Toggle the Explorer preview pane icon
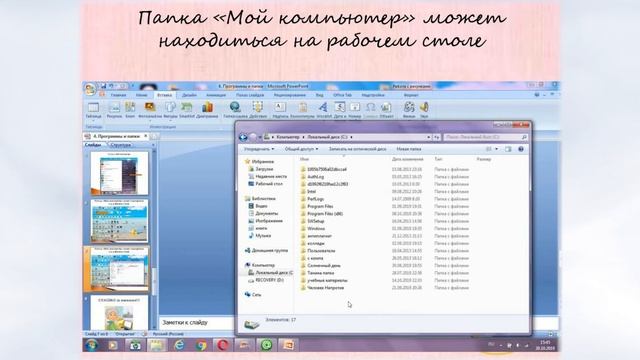 click(508, 149)
